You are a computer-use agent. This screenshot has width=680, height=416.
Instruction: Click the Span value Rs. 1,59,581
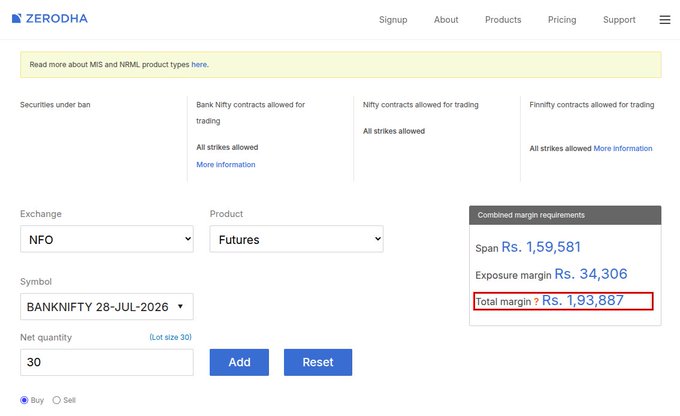click(541, 247)
